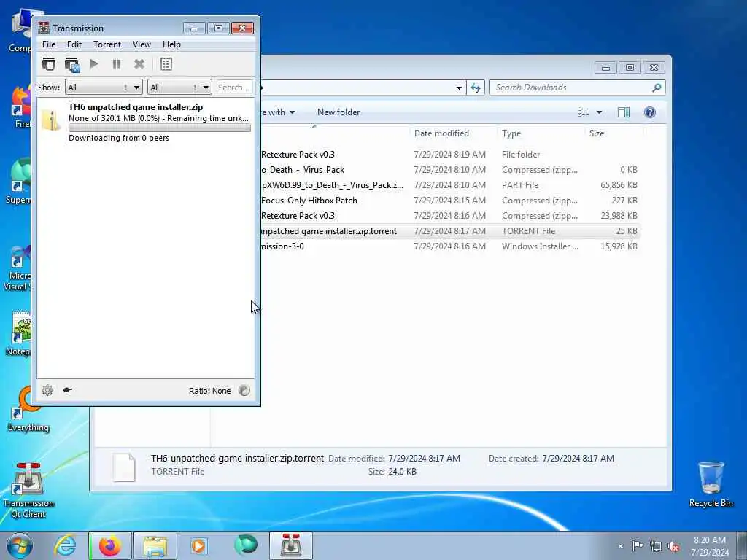The width and height of the screenshot is (747, 560).
Task: Select the Windows Installer file of 15,928 KB
Action: [x=449, y=246]
